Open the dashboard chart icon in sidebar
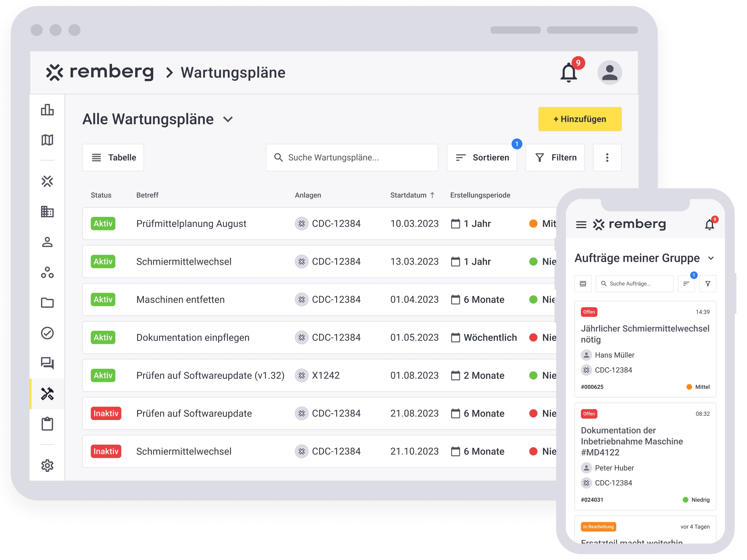The width and height of the screenshot is (747, 560). pyautogui.click(x=47, y=110)
